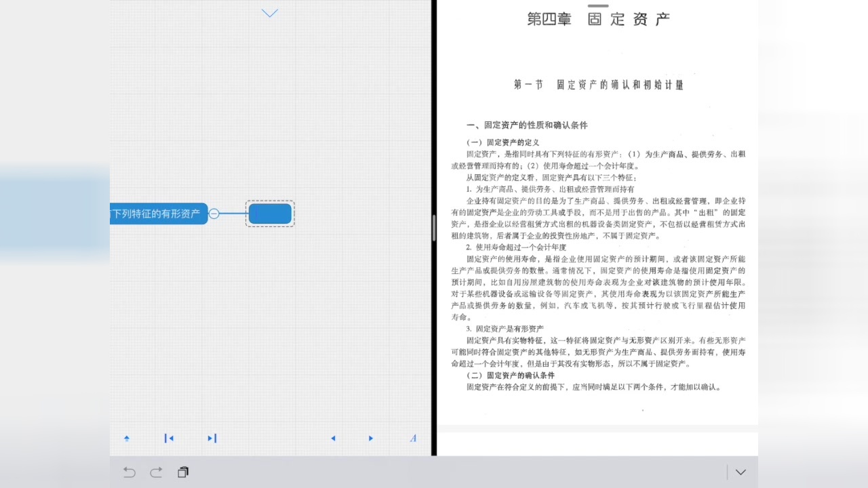
Task: Select the 下列特征的有形资产 mind map node
Action: pos(159,213)
